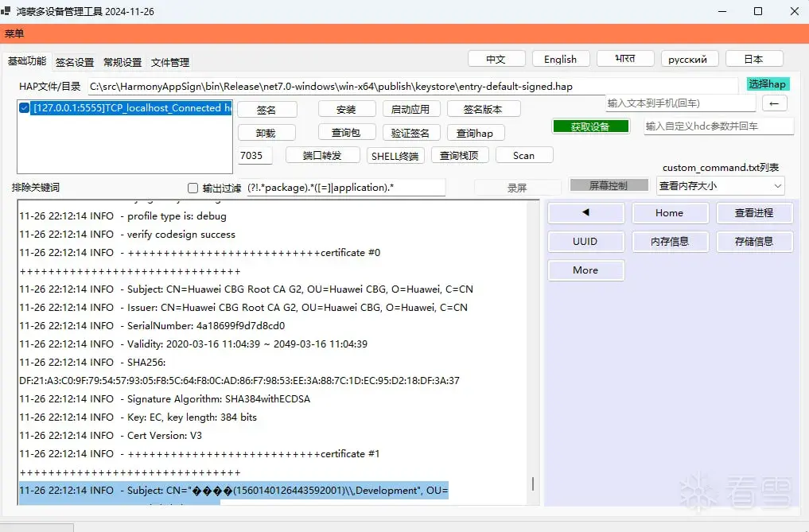Image resolution: width=809 pixels, height=532 pixels.
Task: Click the 'Signature Algorithm: SHA384withECDSA' log line
Action: pos(165,399)
